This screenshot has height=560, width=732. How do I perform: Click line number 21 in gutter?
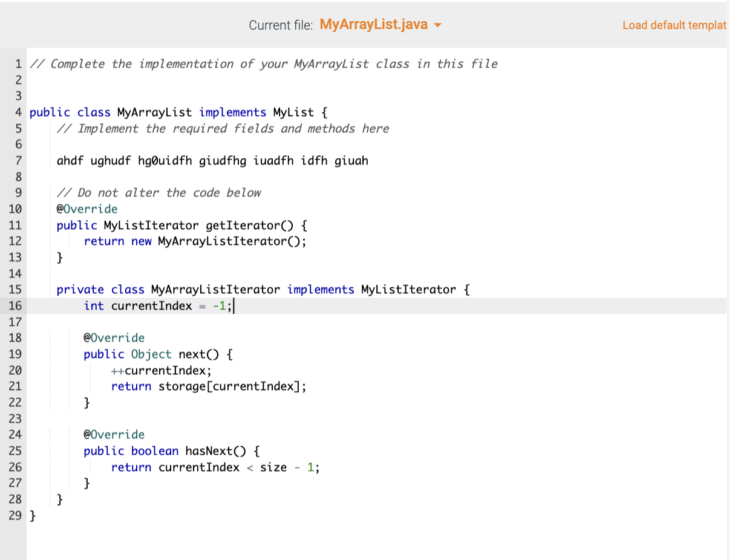15,386
